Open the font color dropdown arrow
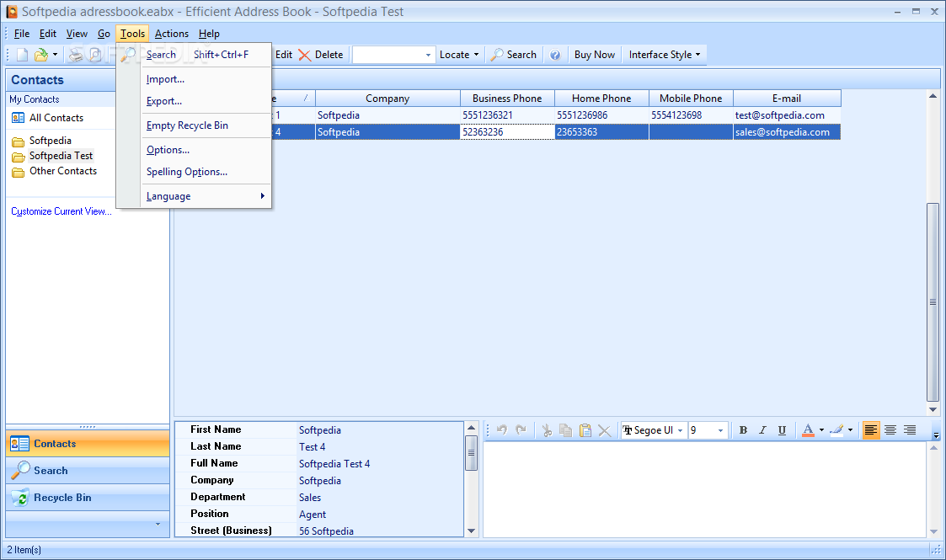Screen dimensions: 946x560 coord(821,430)
